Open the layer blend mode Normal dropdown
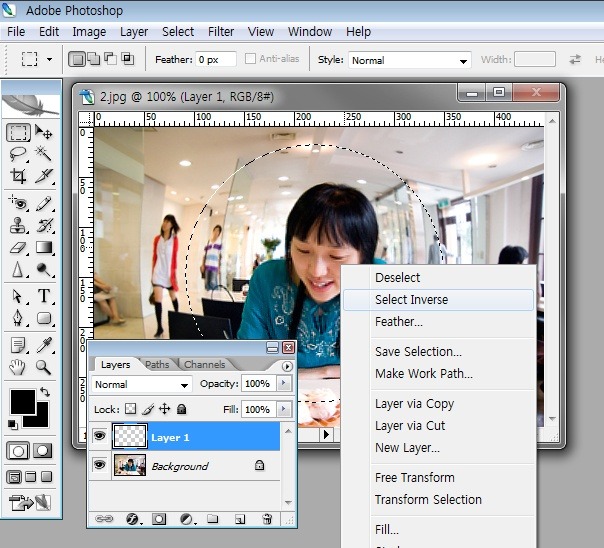Screen dimensions: 604x548 coord(142,385)
